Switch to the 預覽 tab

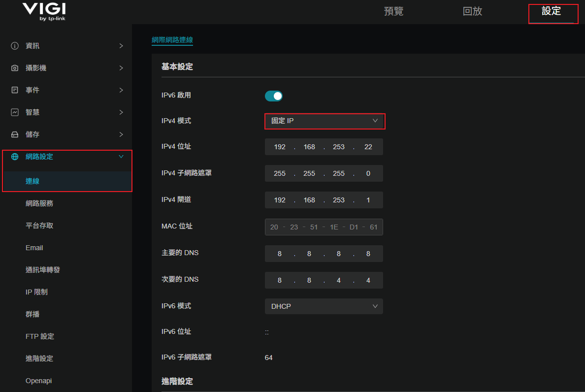click(393, 11)
